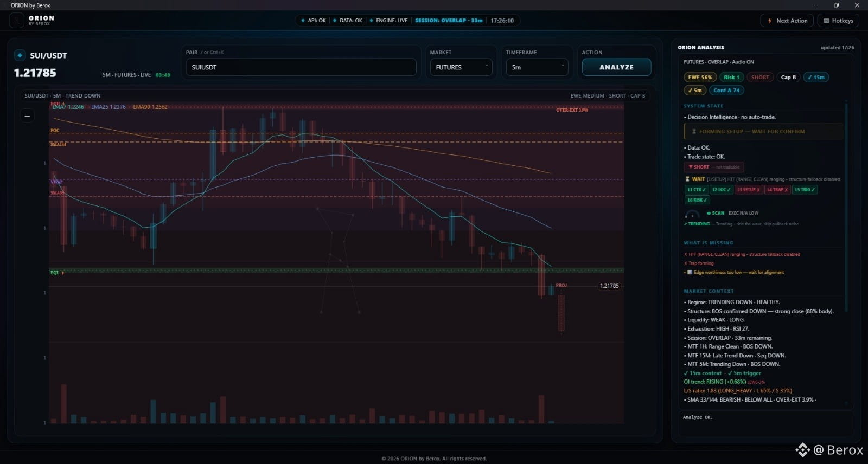Click the gauge meter icon beside SCAN

(x=692, y=214)
